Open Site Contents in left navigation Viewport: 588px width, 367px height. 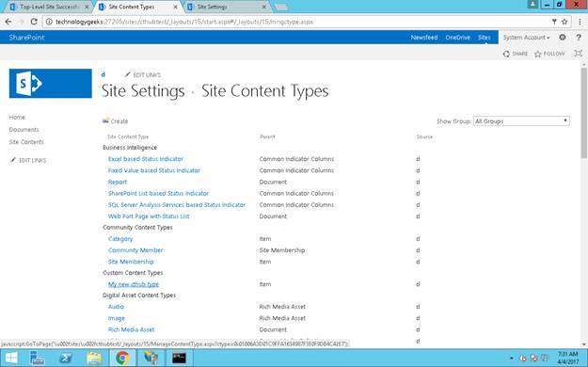pyautogui.click(x=26, y=142)
